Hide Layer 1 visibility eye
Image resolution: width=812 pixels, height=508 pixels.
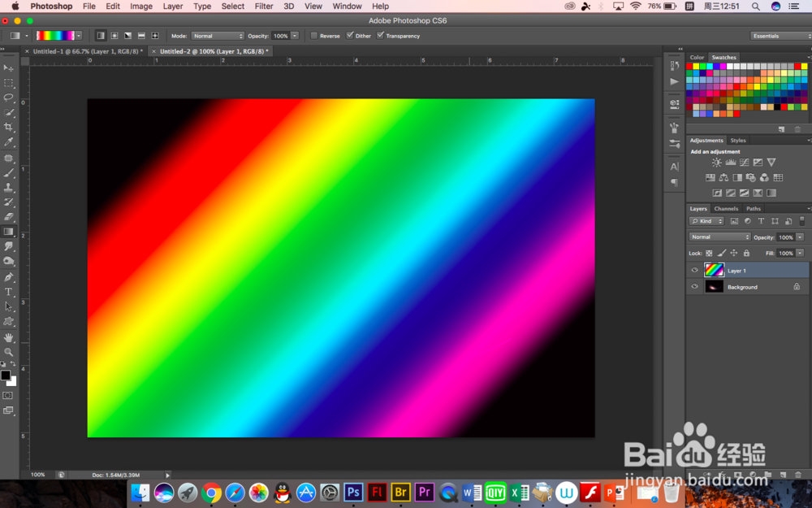695,271
